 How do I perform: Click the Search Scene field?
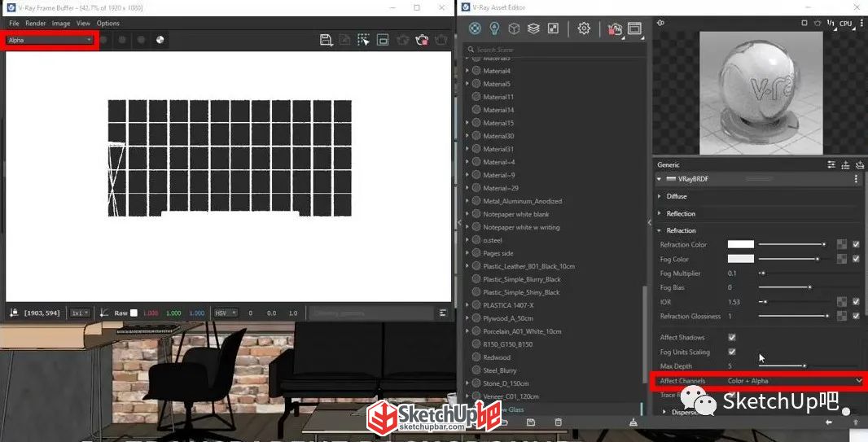[555, 49]
